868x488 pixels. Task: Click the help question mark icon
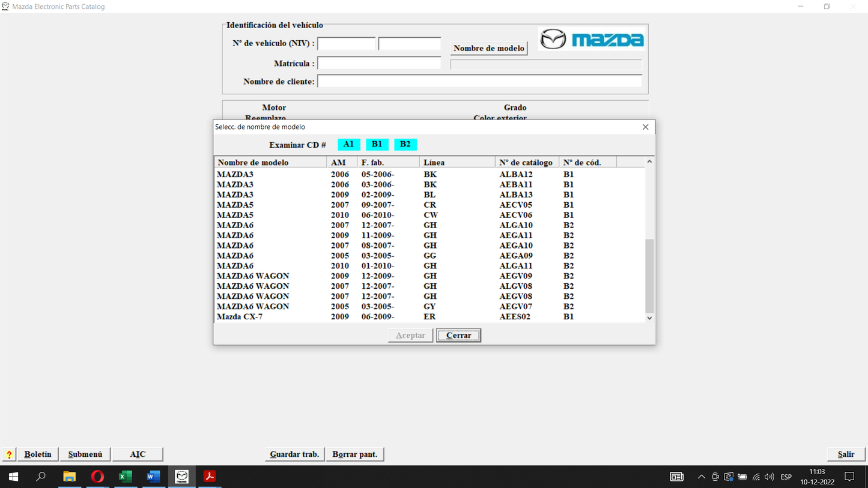click(x=9, y=454)
